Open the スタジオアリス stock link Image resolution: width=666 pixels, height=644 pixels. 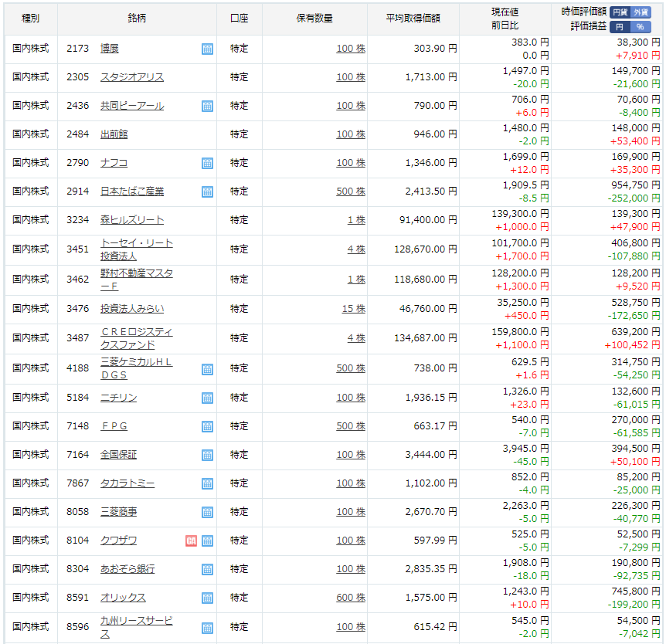pos(132,77)
